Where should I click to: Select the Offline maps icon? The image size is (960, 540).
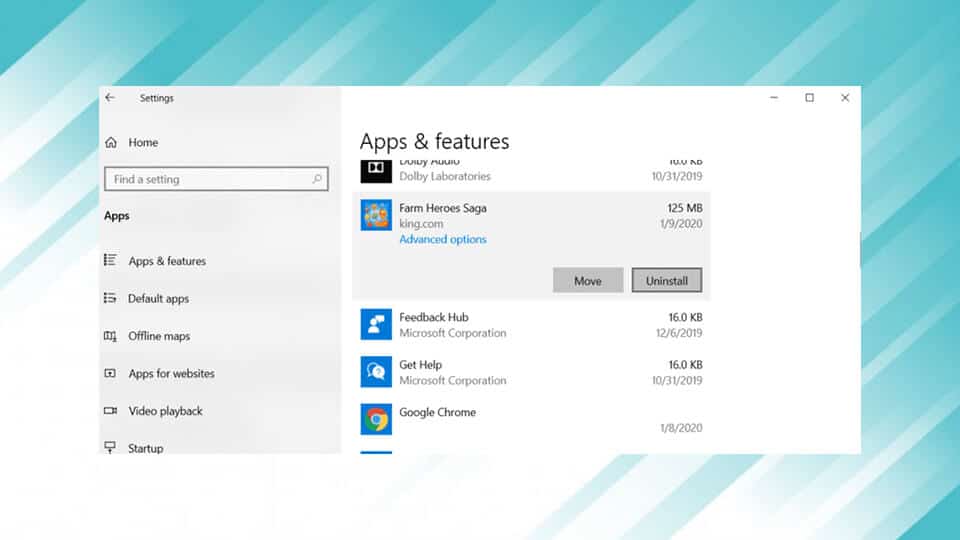click(x=110, y=336)
